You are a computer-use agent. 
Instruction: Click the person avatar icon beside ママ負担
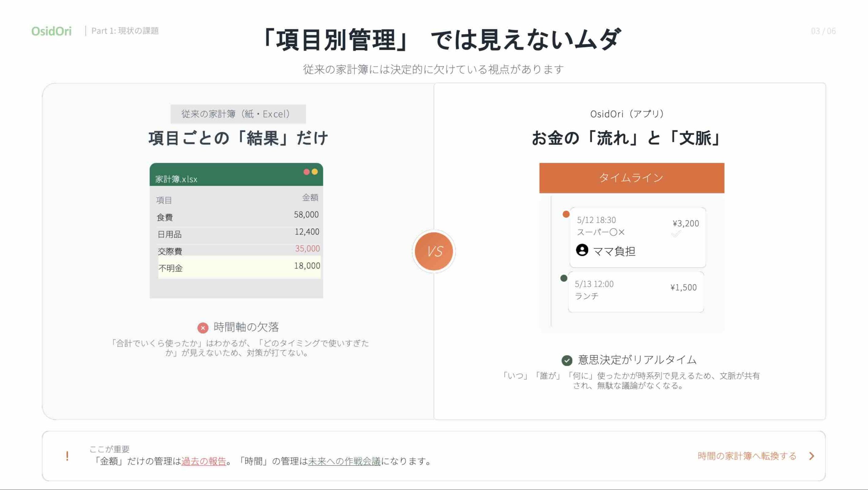(x=582, y=250)
